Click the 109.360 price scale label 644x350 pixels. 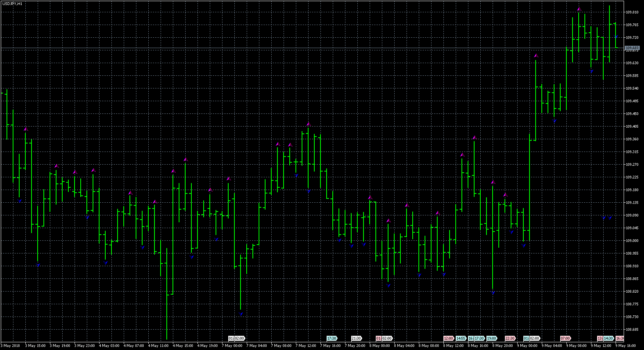[632, 139]
